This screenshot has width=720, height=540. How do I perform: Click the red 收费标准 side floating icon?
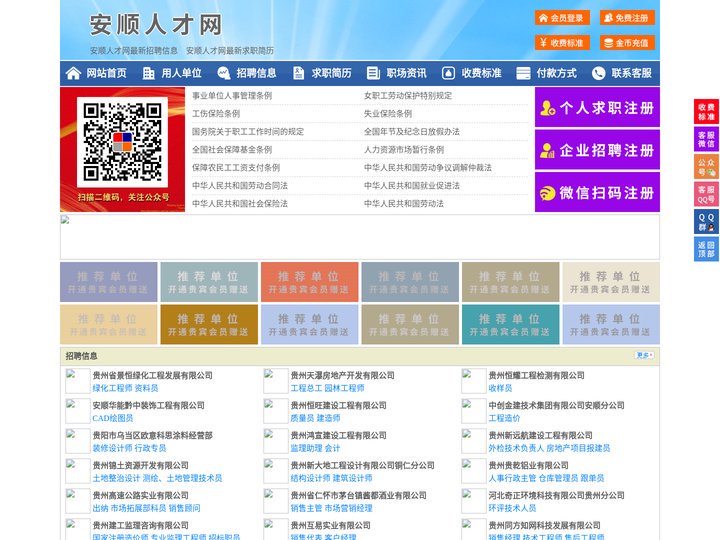706,112
